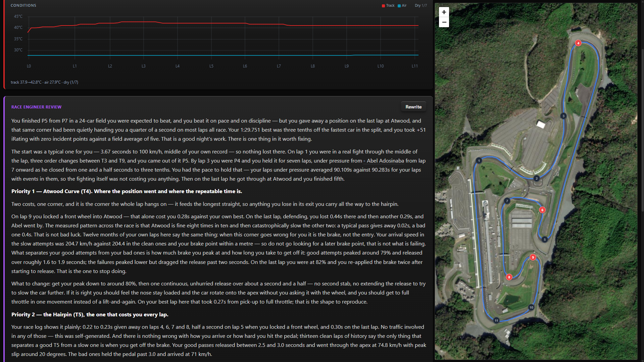Screen dimensions: 644x362
Task: Click the L7 lap axis label
Action: (279, 66)
